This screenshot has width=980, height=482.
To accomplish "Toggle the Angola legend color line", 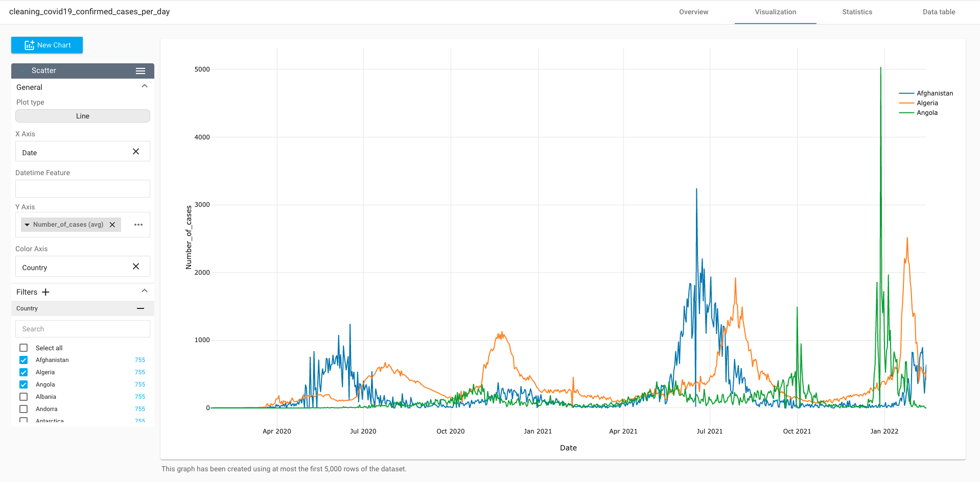I will coord(906,113).
